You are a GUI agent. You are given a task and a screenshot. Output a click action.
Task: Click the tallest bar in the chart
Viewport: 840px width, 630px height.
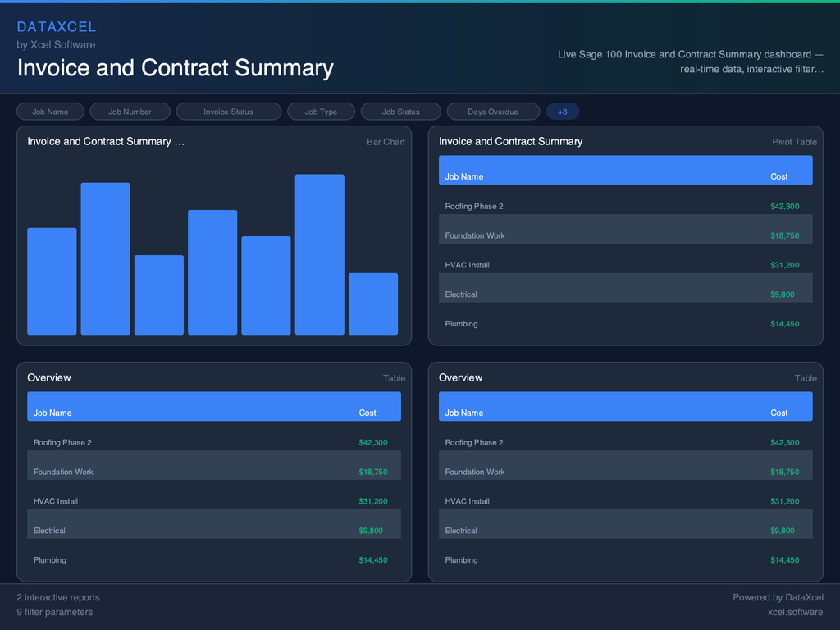[x=319, y=254]
